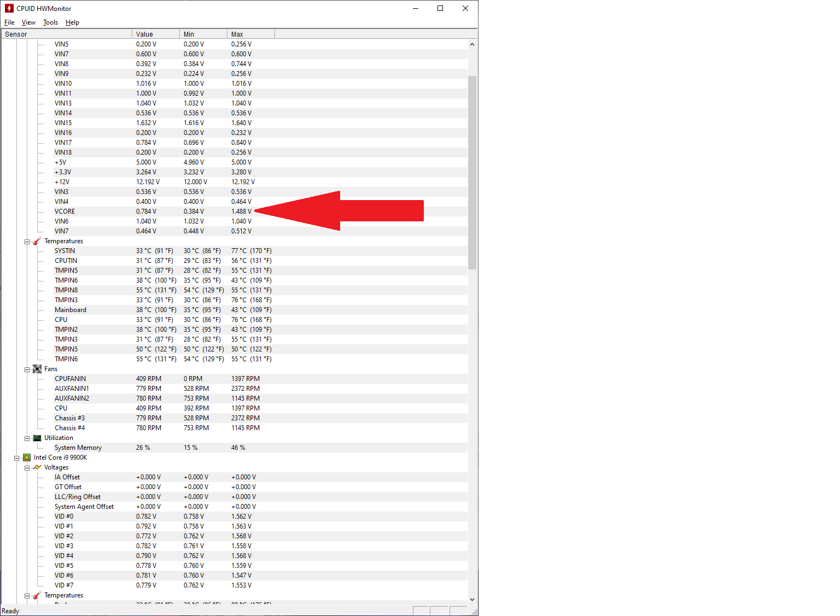
Task: Select the Chassis #3 fan row
Action: coord(234,418)
